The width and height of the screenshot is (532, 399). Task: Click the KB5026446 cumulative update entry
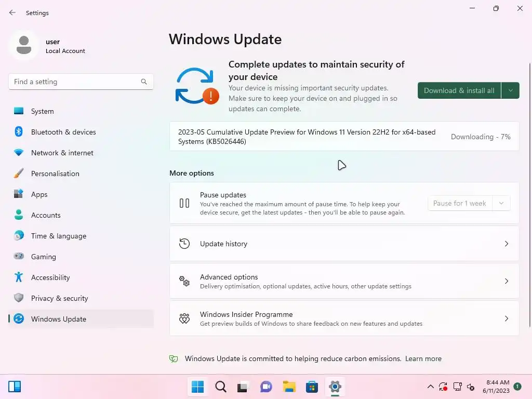pyautogui.click(x=344, y=137)
